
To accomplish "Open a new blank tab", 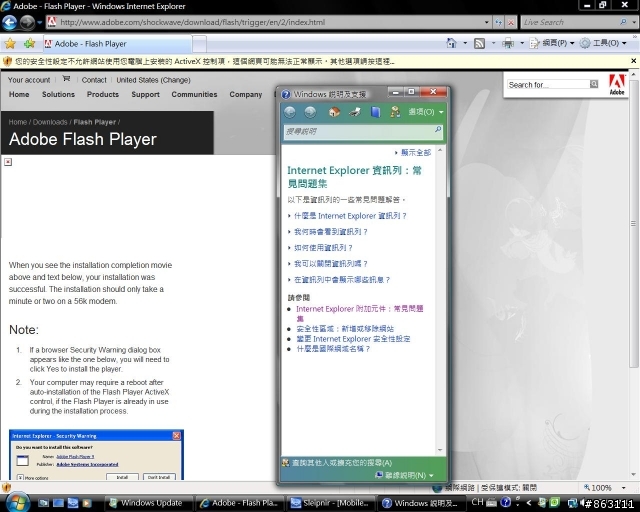I will coord(199,44).
